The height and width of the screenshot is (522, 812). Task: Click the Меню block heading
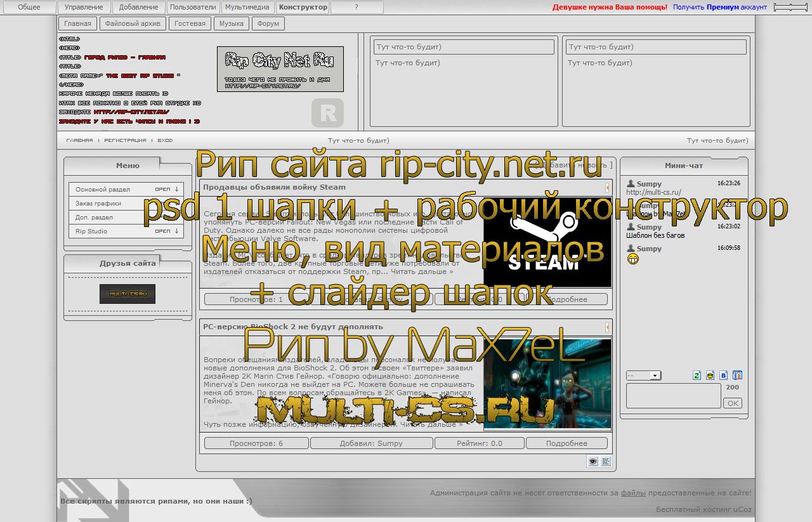(128, 166)
